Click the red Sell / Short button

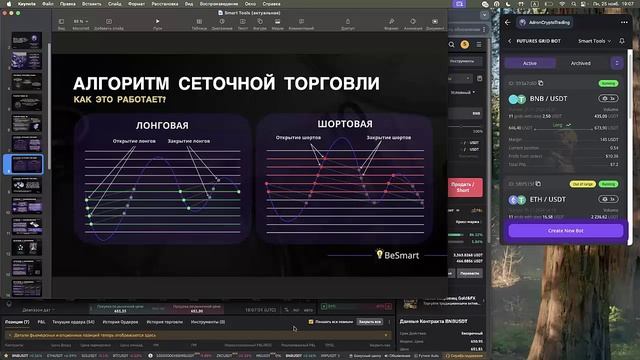465,187
